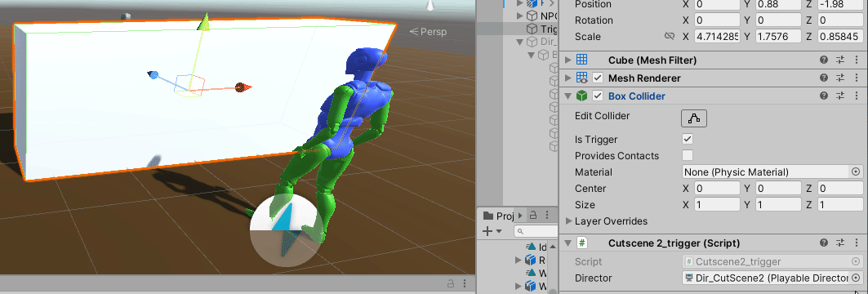Screen dimensions: 868x294
Task: Click the Mesh Filter grid icon
Action: [x=581, y=60]
